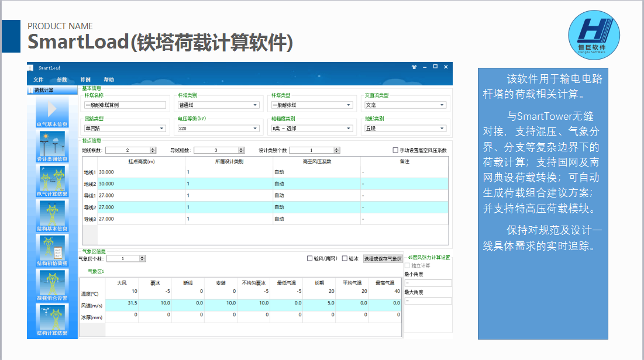
Task: Click the 大风 column header in weather table
Action: click(122, 283)
